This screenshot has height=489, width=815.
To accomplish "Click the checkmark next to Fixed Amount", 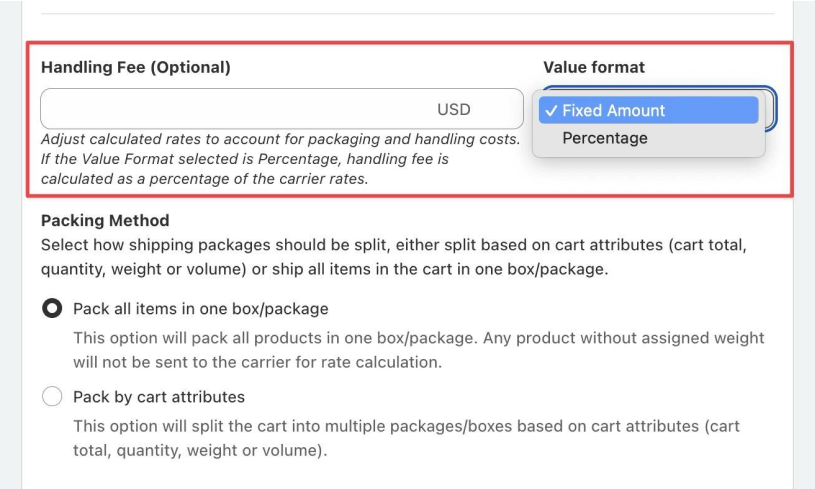I will [x=551, y=111].
